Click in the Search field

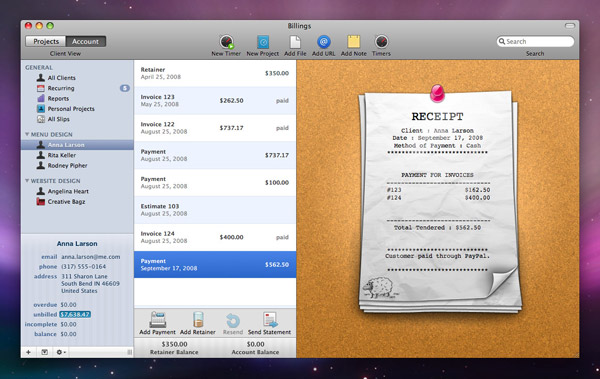point(535,41)
